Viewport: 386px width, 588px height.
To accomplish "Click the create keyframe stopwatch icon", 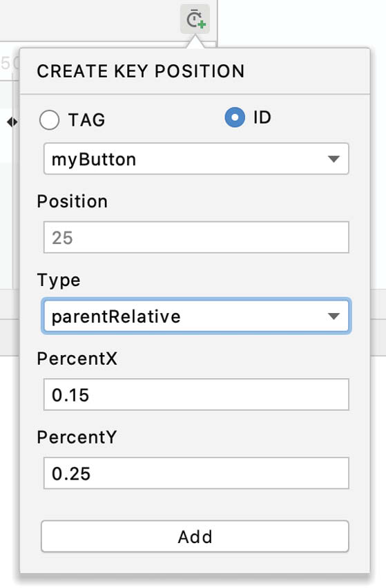I will coord(195,19).
